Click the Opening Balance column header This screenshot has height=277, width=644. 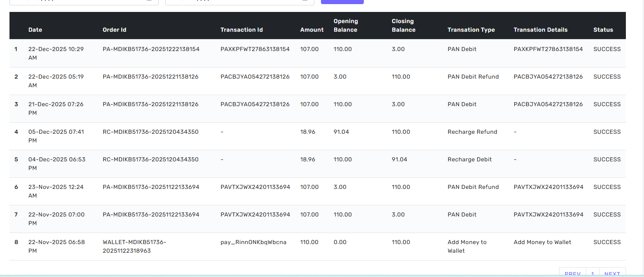point(346,26)
